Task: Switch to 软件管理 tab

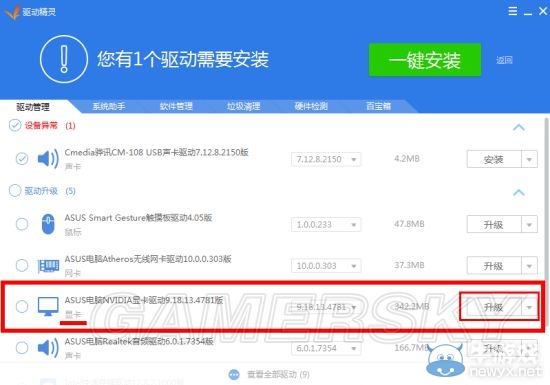Action: pyautogui.click(x=176, y=106)
